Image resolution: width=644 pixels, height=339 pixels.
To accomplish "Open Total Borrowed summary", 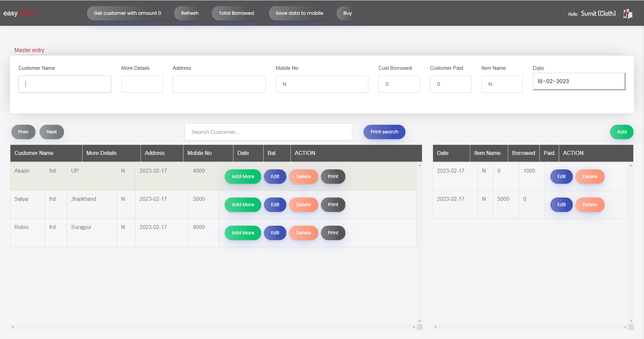I will click(236, 13).
